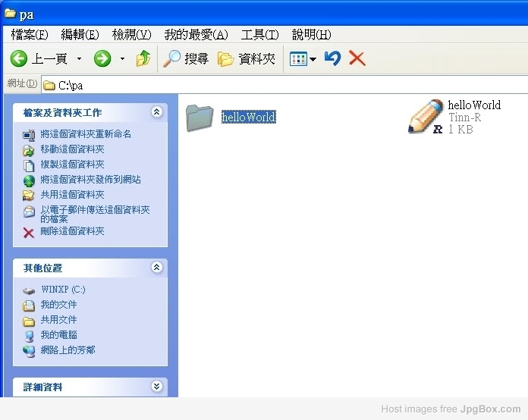Click 複製這個資料夾 link
Viewport: 528px width, 420px height.
point(72,165)
